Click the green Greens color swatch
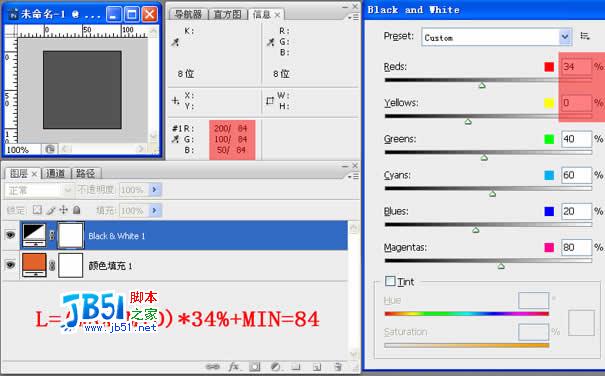 (x=549, y=139)
